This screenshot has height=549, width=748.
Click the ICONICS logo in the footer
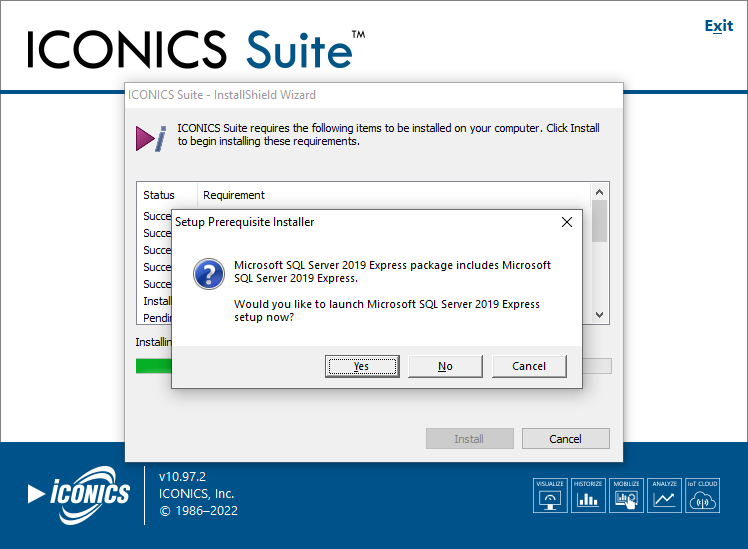(79, 495)
